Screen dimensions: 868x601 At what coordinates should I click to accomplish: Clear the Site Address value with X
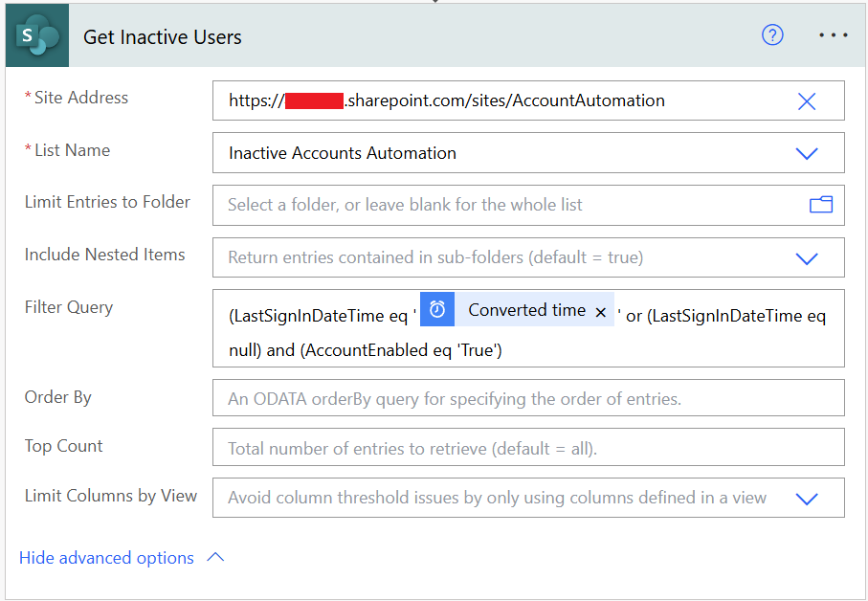807,101
